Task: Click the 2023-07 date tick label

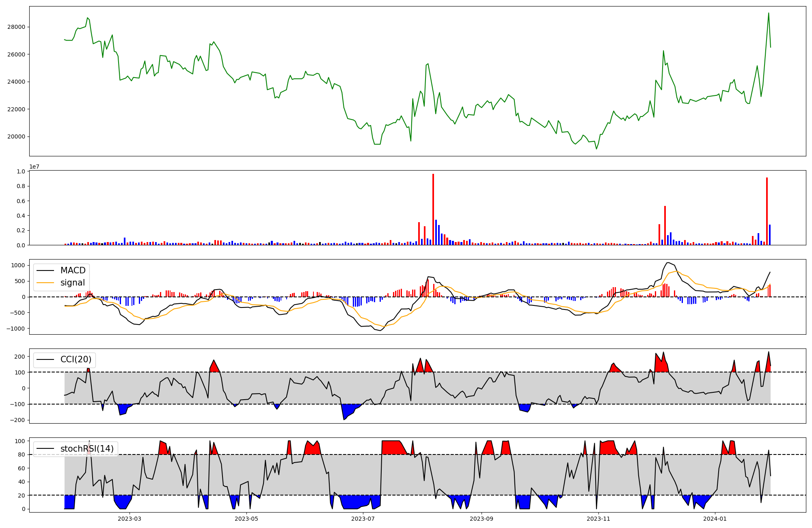Action: tap(363, 519)
